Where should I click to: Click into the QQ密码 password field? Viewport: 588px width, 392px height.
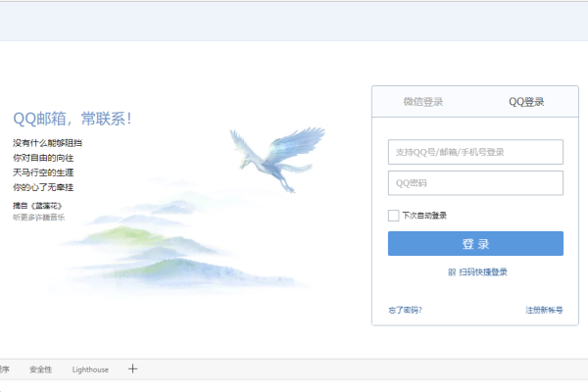coord(475,183)
